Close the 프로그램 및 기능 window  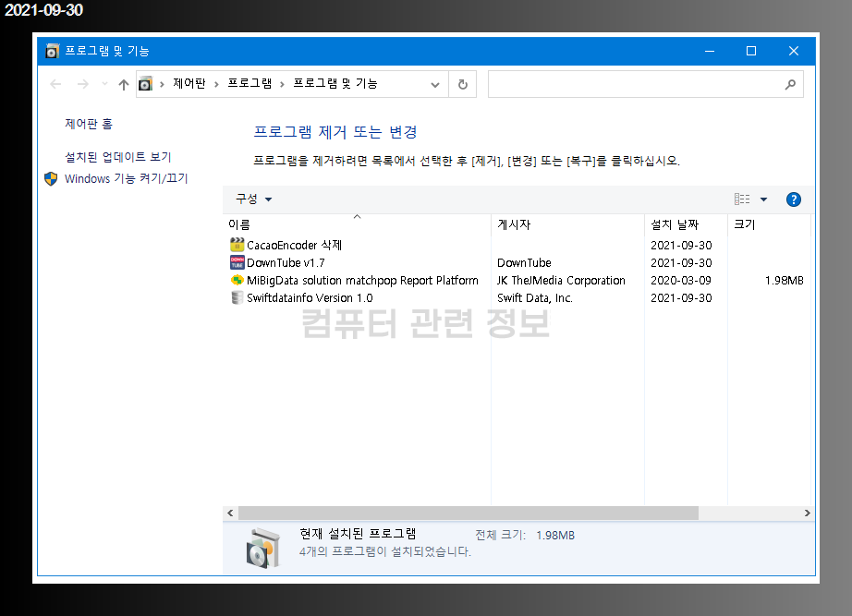coord(793,51)
